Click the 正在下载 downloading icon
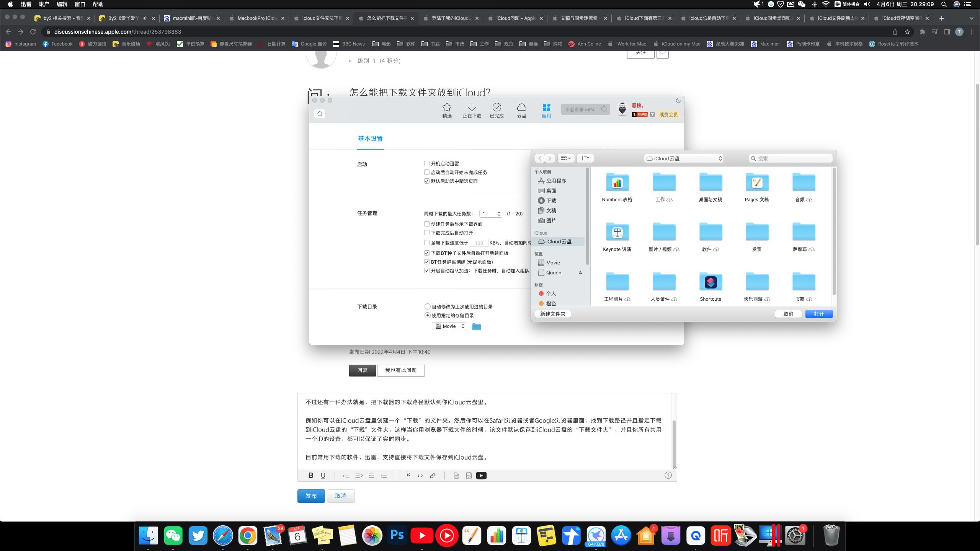The image size is (980, 551). [x=472, y=110]
